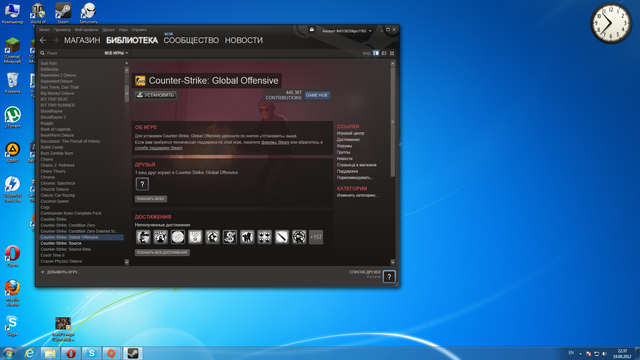
Task: Click the magnifier icon in library search
Action: point(42,53)
